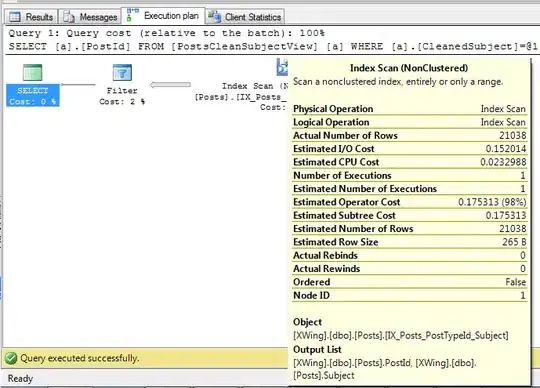This screenshot has width=540, height=388.
Task: Click the Estimated Number of Executions row
Action: point(409,189)
